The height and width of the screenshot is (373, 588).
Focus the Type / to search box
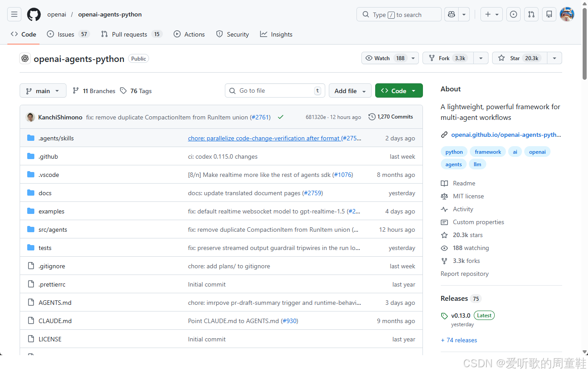pyautogui.click(x=399, y=14)
